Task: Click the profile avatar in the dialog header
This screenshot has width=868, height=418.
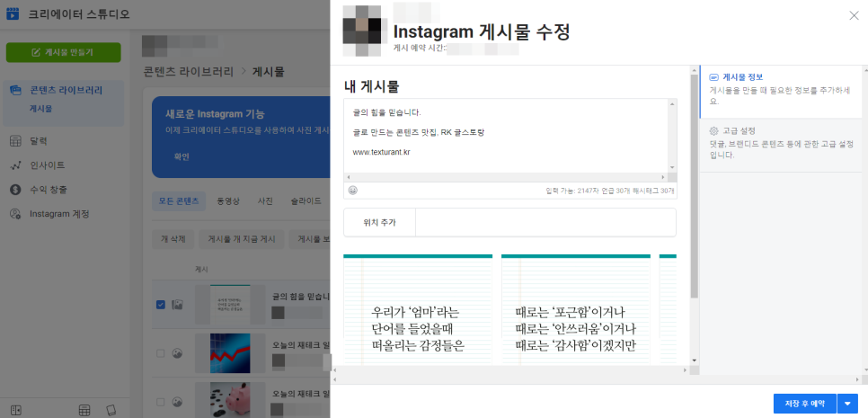Action: tap(362, 31)
